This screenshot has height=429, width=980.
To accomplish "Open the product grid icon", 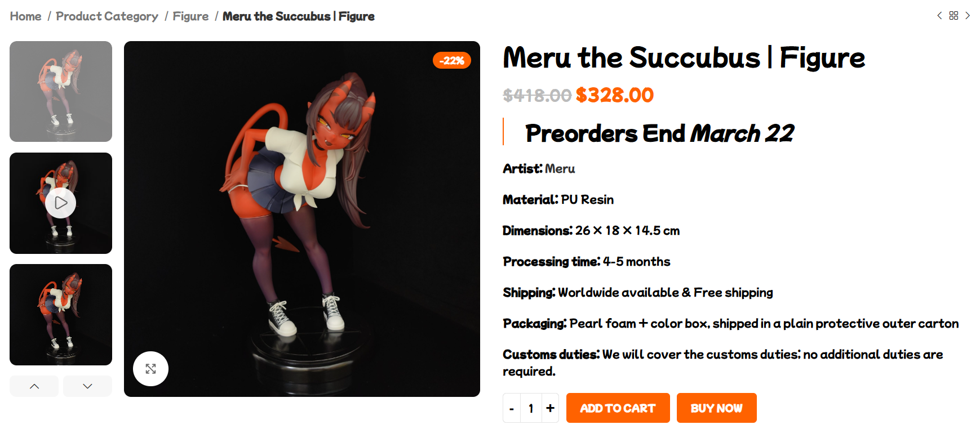I will [954, 16].
